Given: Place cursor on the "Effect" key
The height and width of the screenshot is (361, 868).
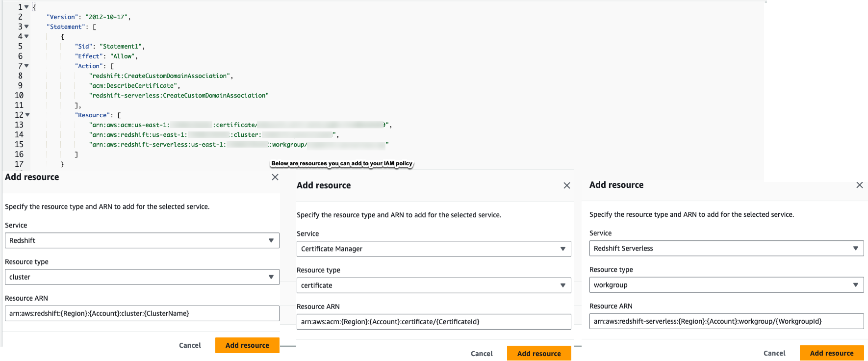Looking at the screenshot, I should [89, 56].
